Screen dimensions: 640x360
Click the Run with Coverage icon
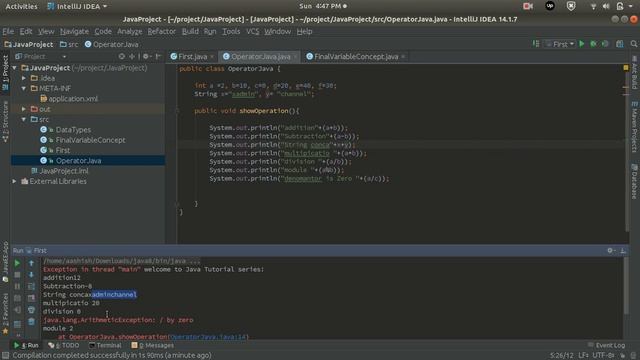pyautogui.click(x=605, y=44)
